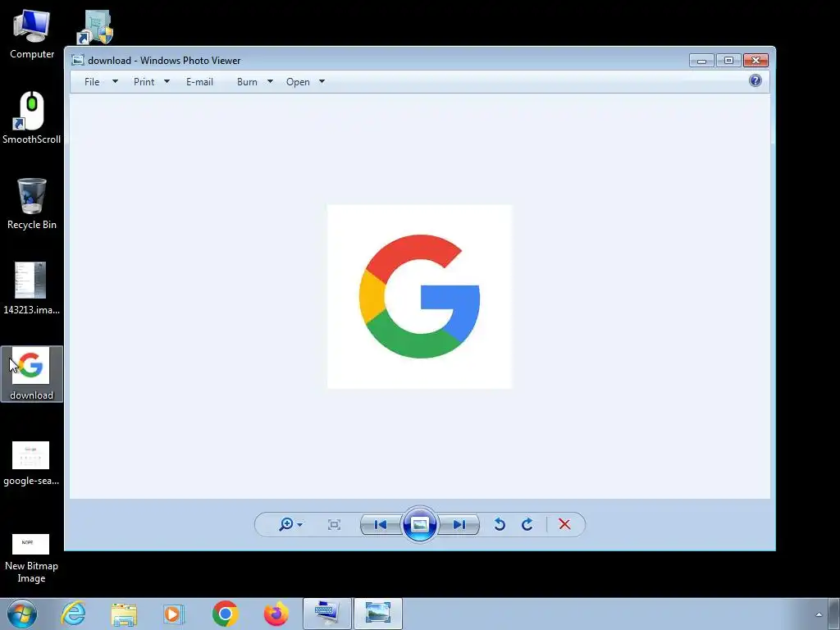Click the On-Screen Keyboard taskbar item
The width and height of the screenshot is (840, 630).
click(x=326, y=614)
